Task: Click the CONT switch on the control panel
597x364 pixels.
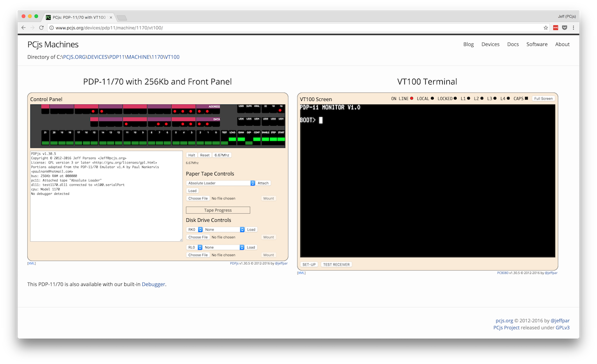Action: (257, 139)
